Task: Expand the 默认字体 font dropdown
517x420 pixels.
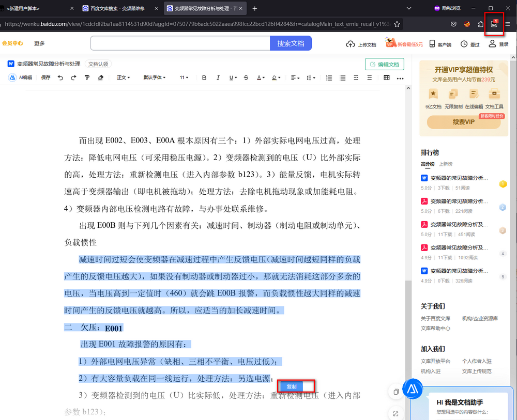Action: [x=154, y=77]
